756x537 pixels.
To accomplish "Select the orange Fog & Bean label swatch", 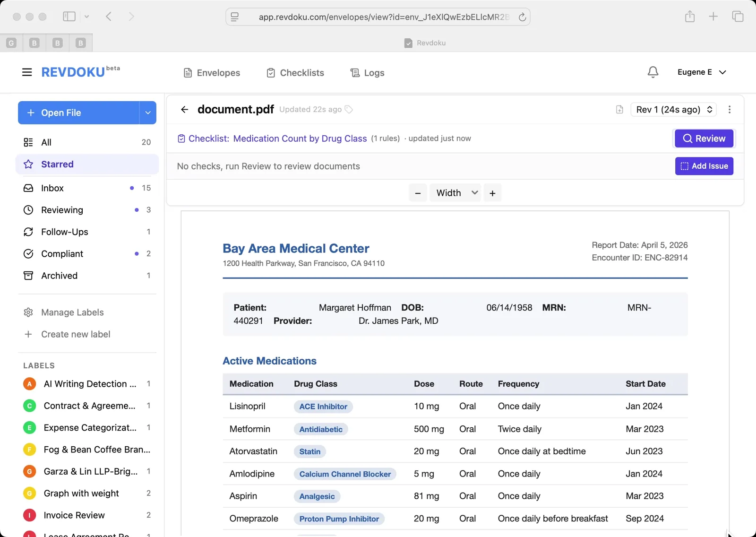I will pos(29,450).
